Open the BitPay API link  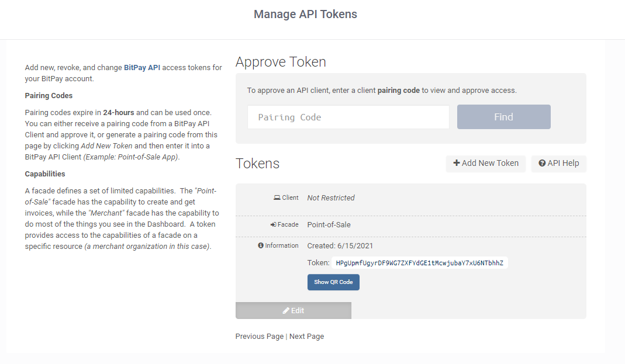click(142, 68)
